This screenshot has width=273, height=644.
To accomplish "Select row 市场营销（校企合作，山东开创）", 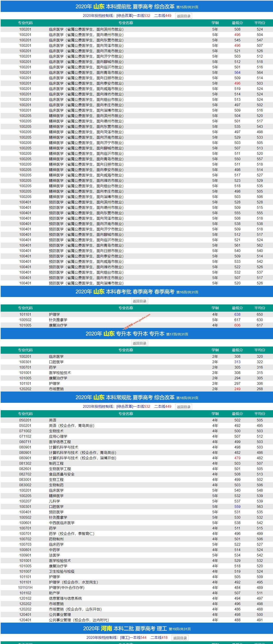I will tap(137, 609).
